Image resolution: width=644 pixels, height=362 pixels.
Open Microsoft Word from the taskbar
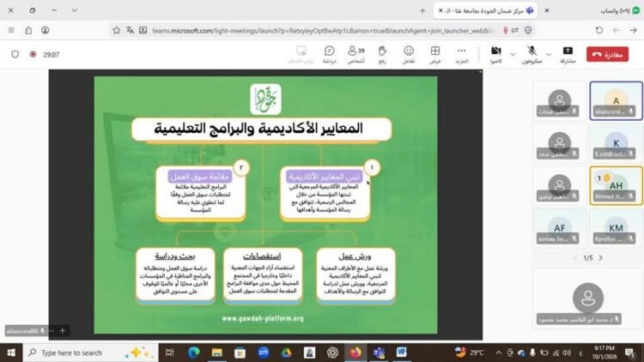(x=401, y=353)
